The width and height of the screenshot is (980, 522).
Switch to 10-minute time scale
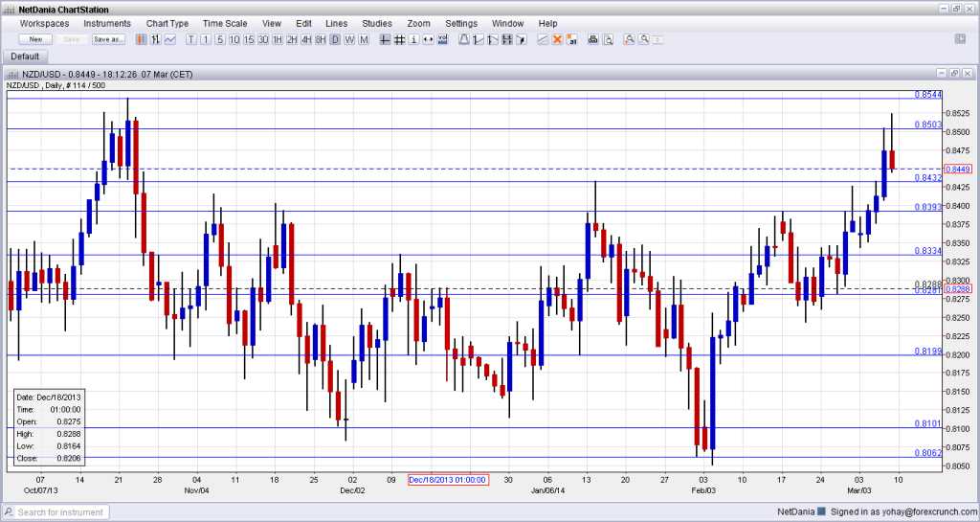pyautogui.click(x=234, y=39)
